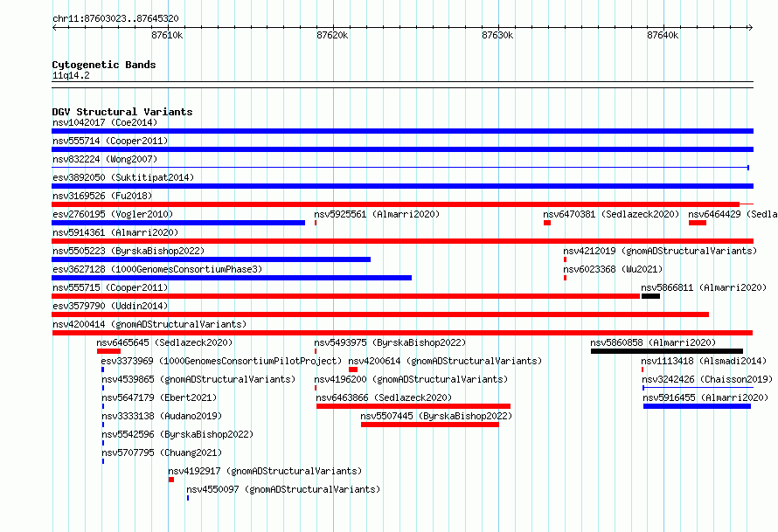Click the DGV Structural Variants track title

click(x=122, y=112)
